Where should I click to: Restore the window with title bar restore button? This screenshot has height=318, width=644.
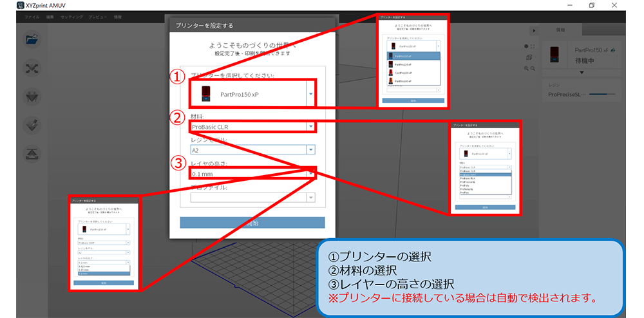(x=591, y=6)
